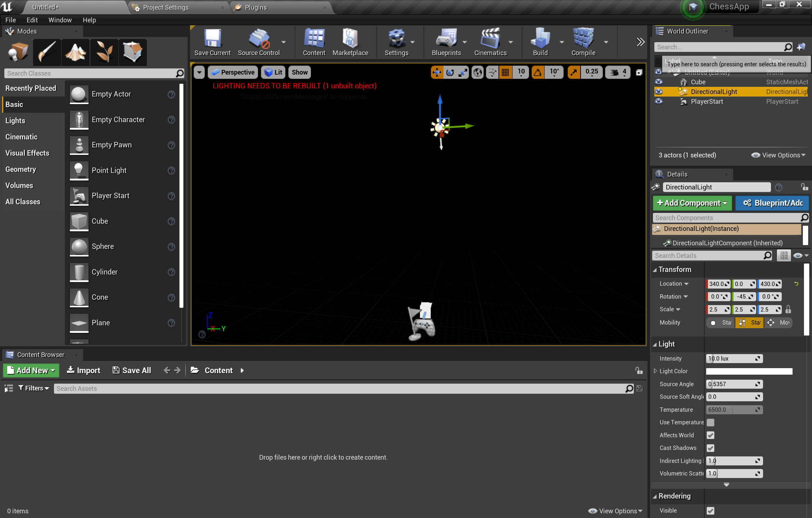The width and height of the screenshot is (812, 518).
Task: Open the File menu
Action: (x=10, y=19)
